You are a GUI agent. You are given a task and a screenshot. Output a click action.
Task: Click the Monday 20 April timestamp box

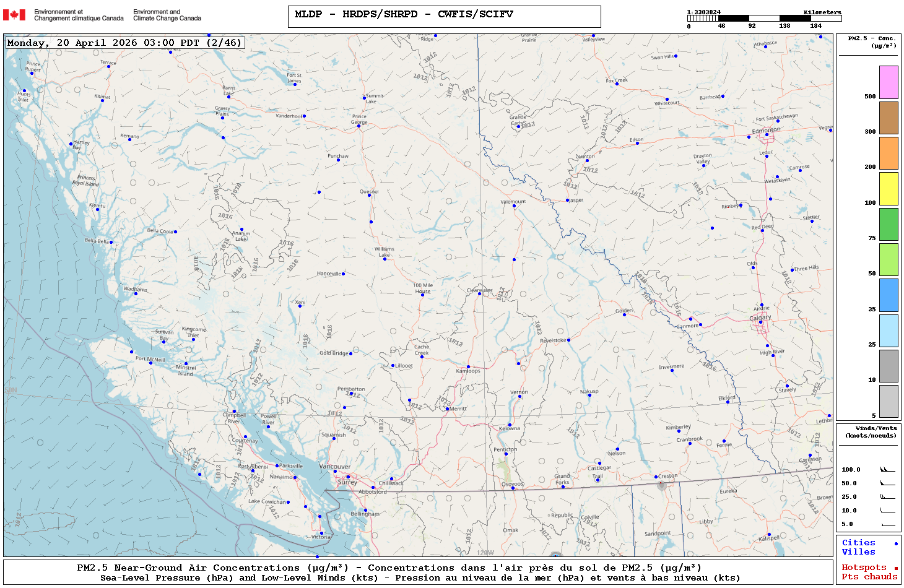[x=124, y=43]
